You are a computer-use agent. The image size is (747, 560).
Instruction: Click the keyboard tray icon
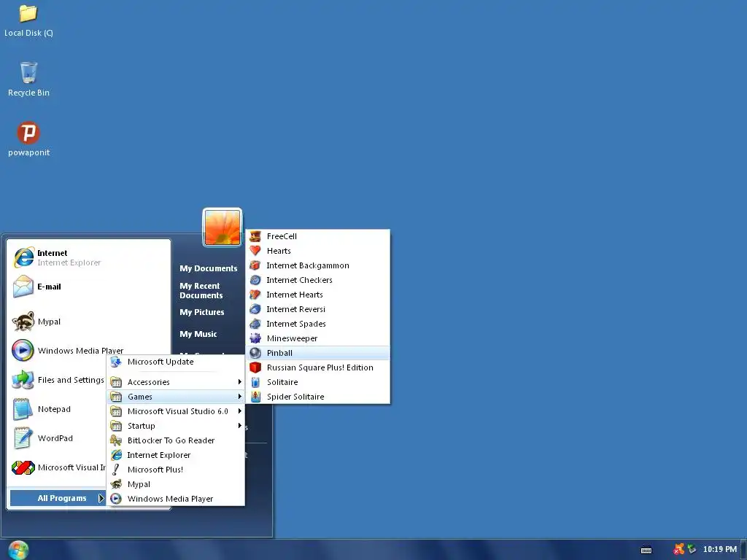pyautogui.click(x=646, y=550)
